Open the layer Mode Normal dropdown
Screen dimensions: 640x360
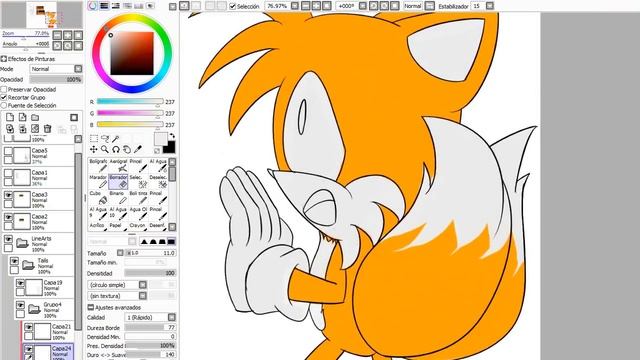coord(78,69)
